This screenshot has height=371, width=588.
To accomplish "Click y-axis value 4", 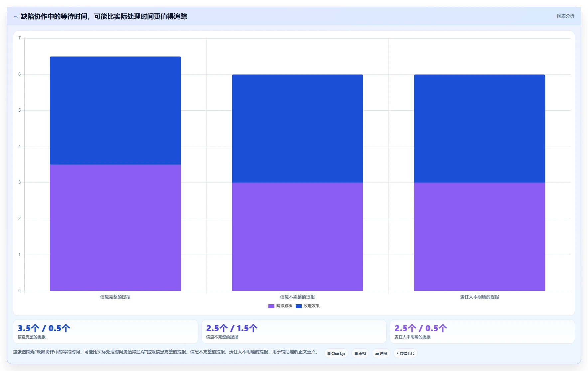I will point(19,147).
